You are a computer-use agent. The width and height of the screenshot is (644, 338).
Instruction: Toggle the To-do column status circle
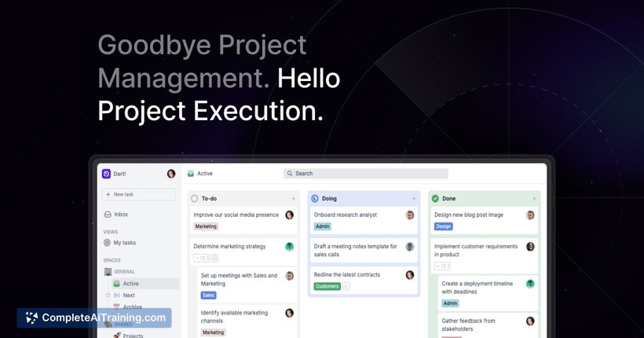[194, 199]
